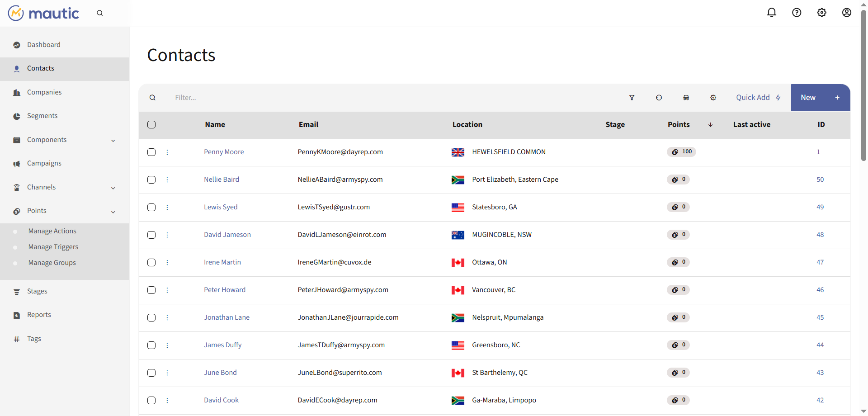The height and width of the screenshot is (416, 868).
Task: Click the anonymous visitors icon in toolbar
Action: [x=686, y=98]
